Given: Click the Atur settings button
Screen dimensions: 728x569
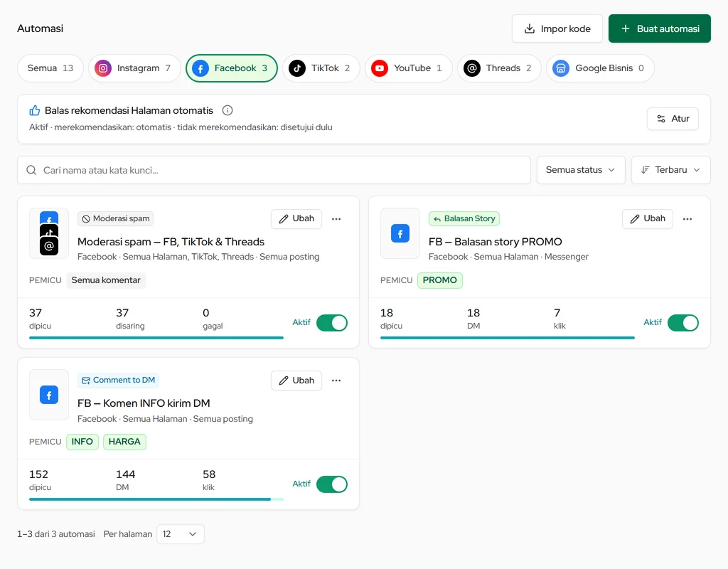Looking at the screenshot, I should pos(673,119).
